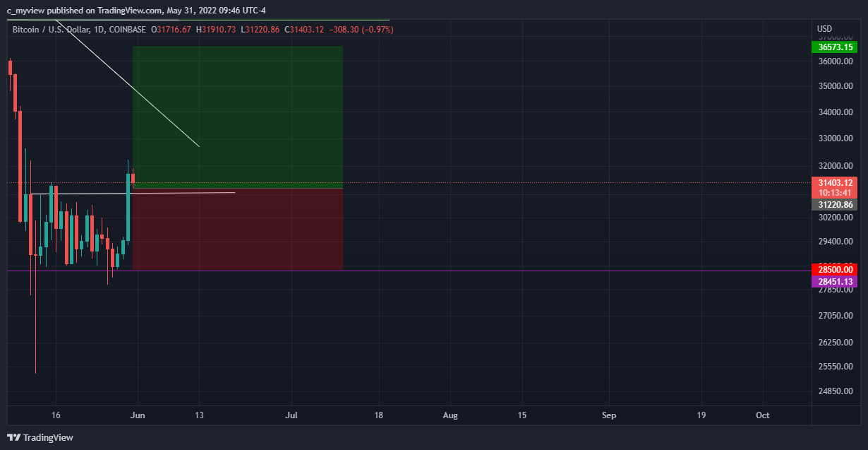Click the 30200.00 price axis label
This screenshot has width=868, height=450.
836,218
